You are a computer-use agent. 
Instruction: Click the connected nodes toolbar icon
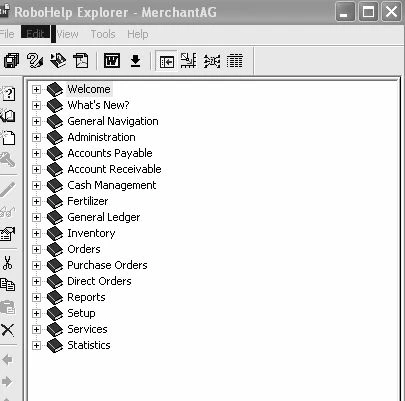212,61
